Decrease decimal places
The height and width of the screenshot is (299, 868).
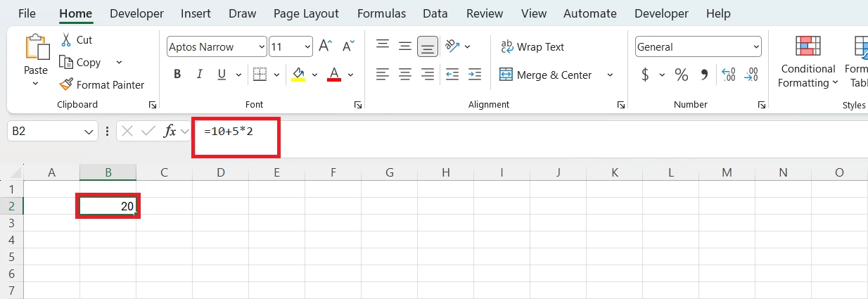[751, 75]
